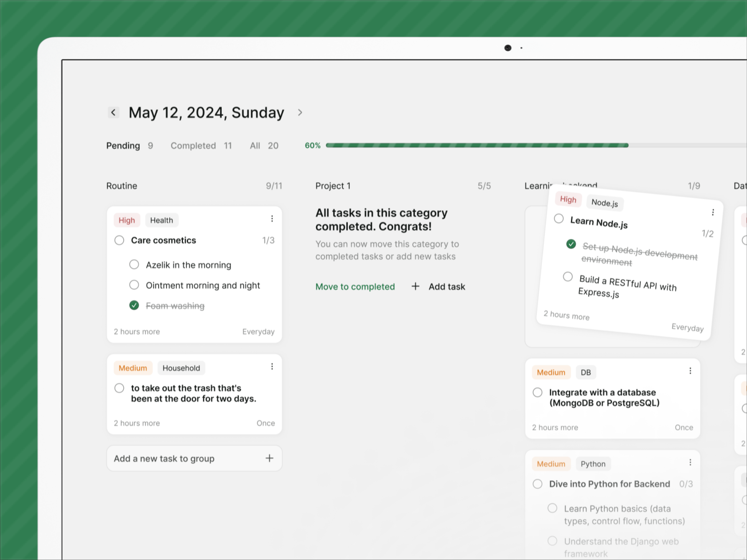Click the plus icon to add task to Routine
This screenshot has width=747, height=560.
click(269, 458)
